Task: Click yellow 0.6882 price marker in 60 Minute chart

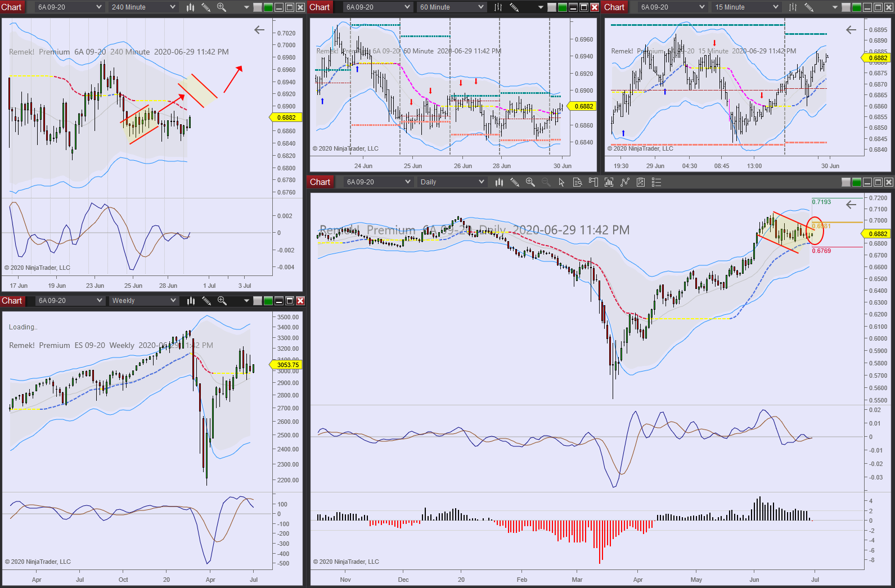Action: pos(582,106)
